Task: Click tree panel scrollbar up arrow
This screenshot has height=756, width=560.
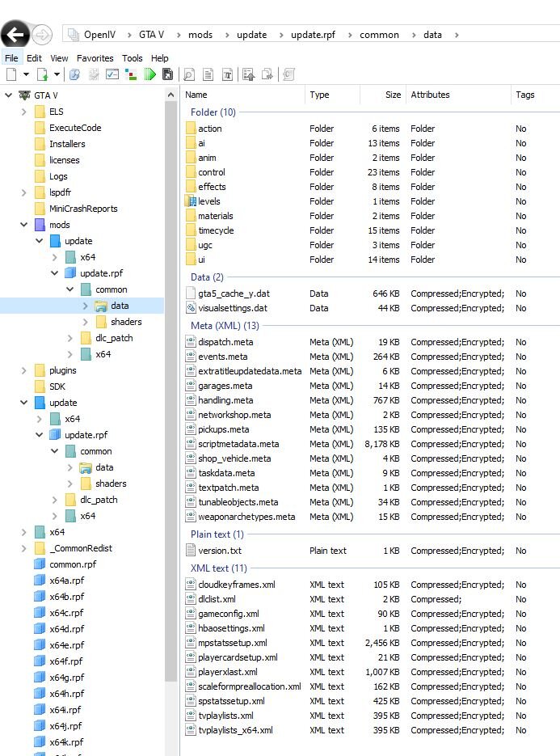Action: (171, 95)
